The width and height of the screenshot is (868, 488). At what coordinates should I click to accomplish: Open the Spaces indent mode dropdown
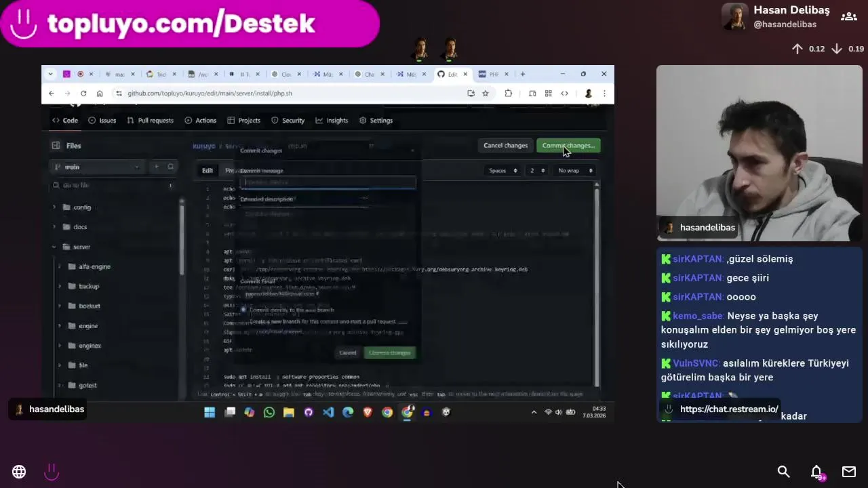tap(502, 171)
